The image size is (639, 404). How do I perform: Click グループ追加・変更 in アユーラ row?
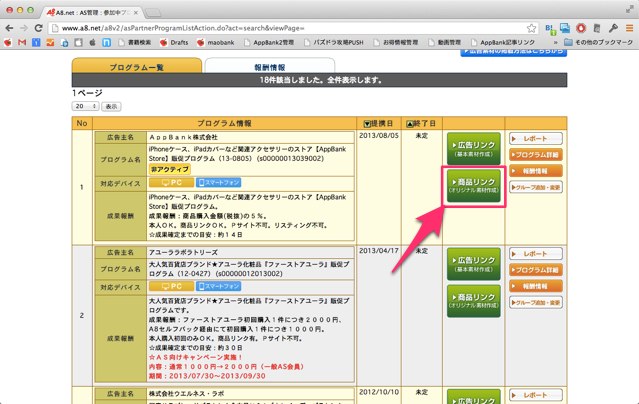click(535, 302)
